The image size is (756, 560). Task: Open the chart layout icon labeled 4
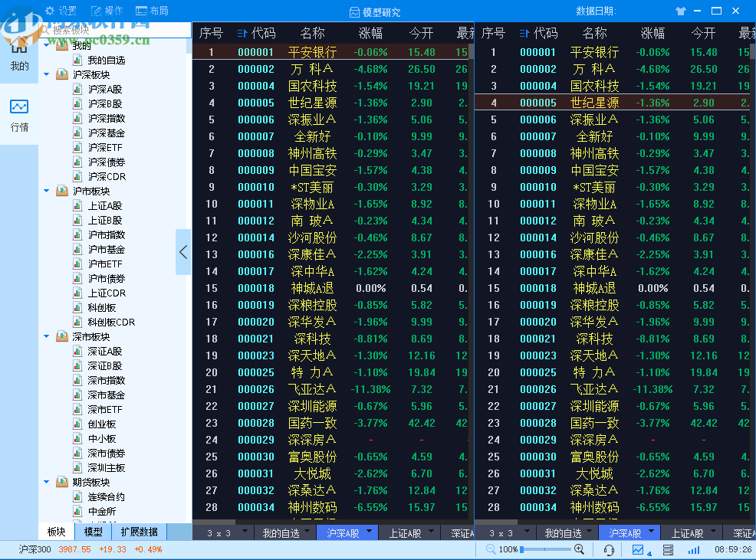pos(641,549)
